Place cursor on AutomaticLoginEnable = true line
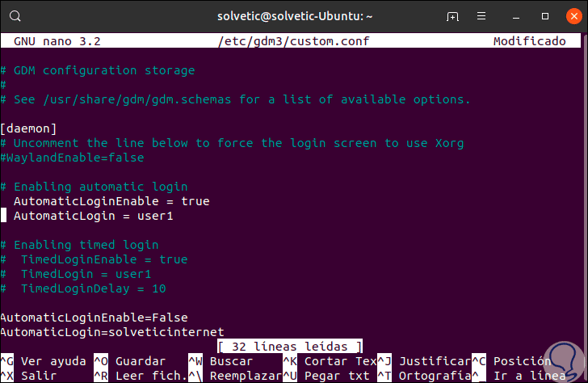The height and width of the screenshot is (383, 588). [x=111, y=201]
